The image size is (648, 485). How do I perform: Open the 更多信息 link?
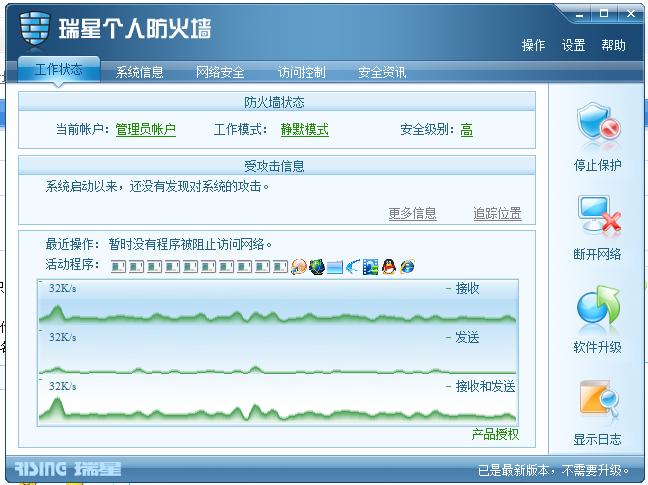412,214
